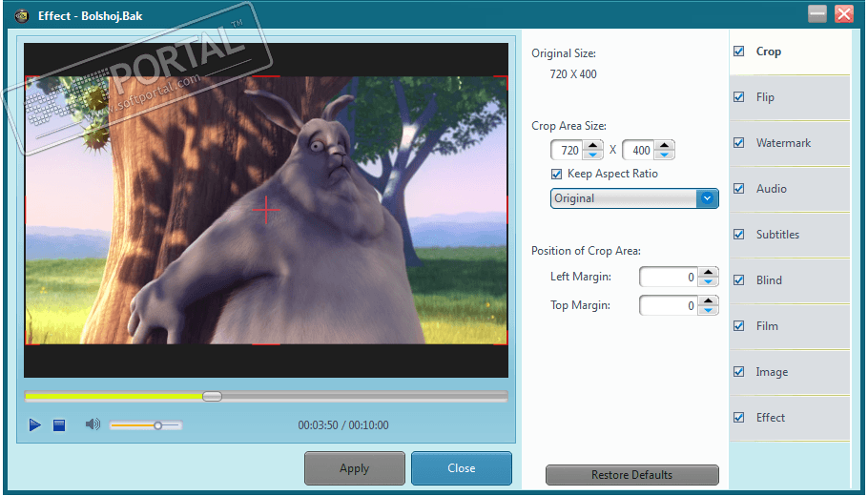Mute audio with speaker icon
Image resolution: width=868 pixels, height=496 pixels.
93,424
